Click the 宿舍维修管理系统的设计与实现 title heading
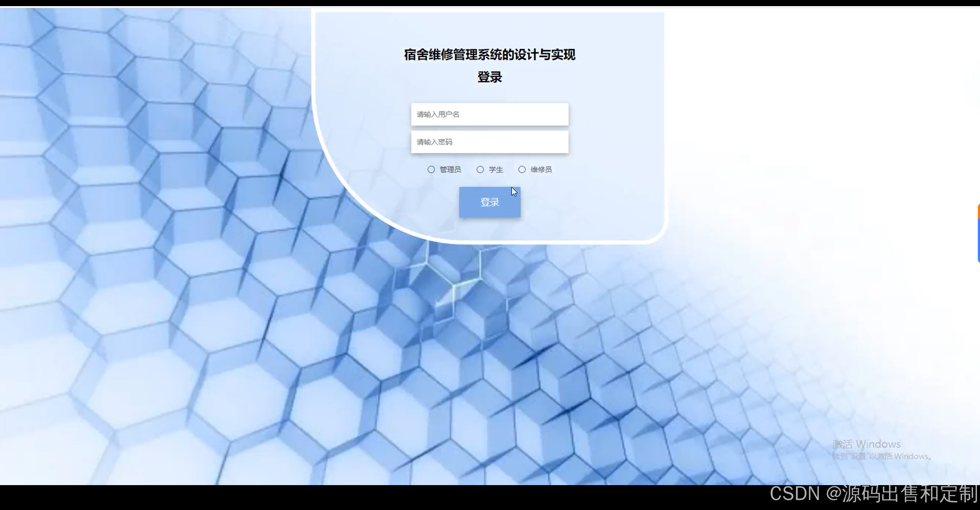 coord(490,55)
